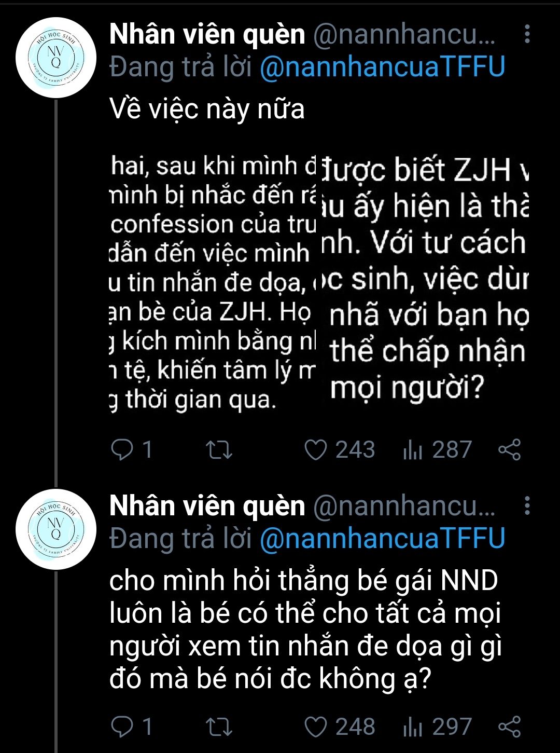The width and height of the screenshot is (560, 753).
Task: Share the first tweet
Action: coord(509,450)
